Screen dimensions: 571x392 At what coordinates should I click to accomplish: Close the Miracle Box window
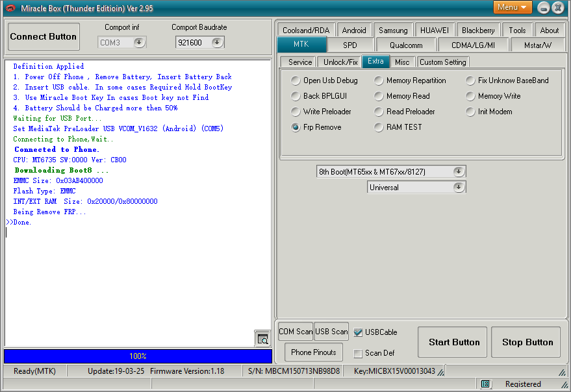point(558,8)
